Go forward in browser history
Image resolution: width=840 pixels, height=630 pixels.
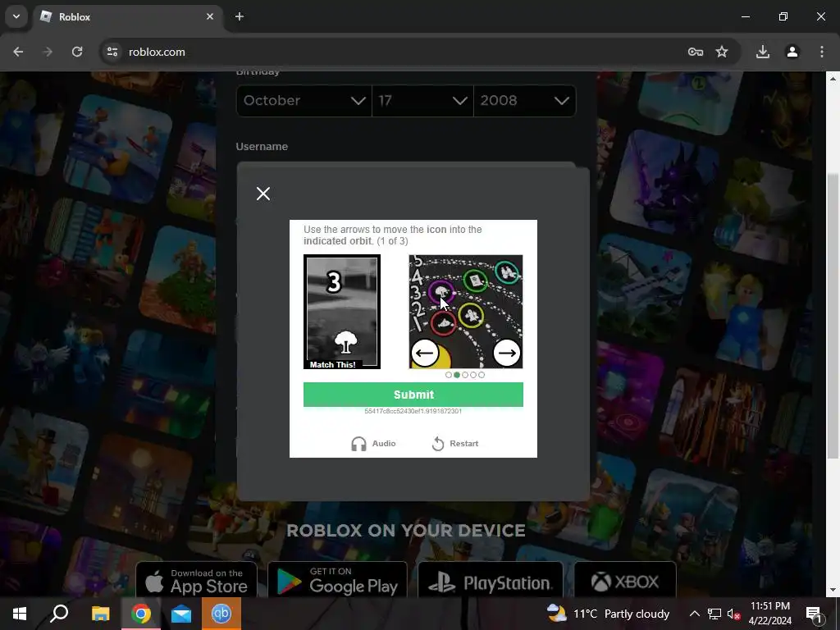click(48, 52)
